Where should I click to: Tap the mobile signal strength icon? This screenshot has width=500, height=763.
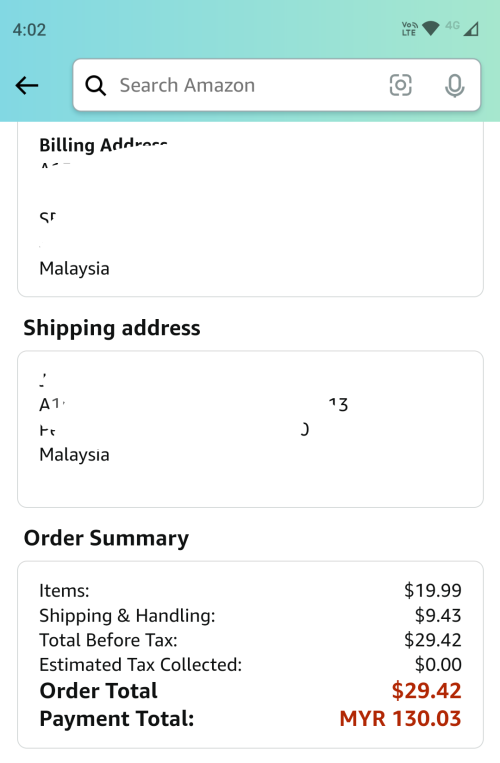tap(471, 29)
